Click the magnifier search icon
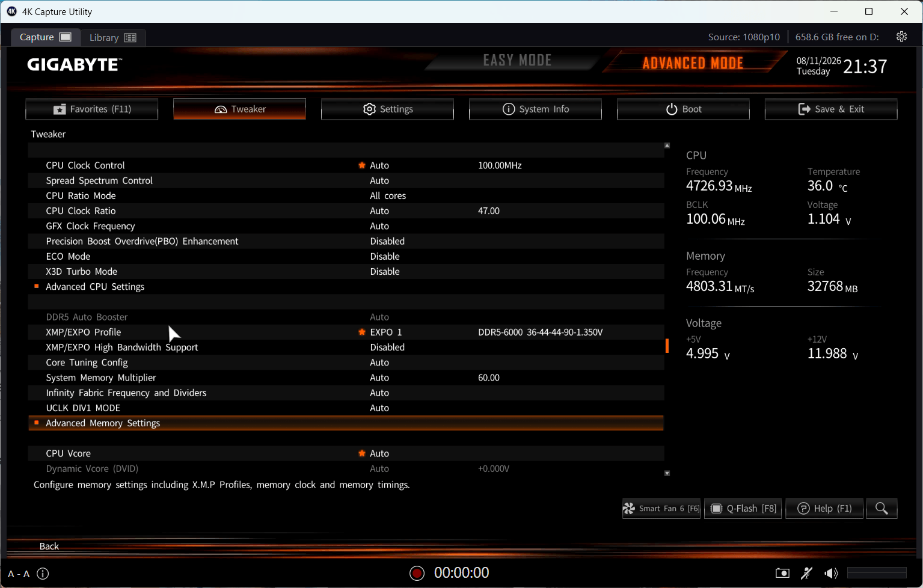Screen dimensions: 923x588 (x=882, y=509)
